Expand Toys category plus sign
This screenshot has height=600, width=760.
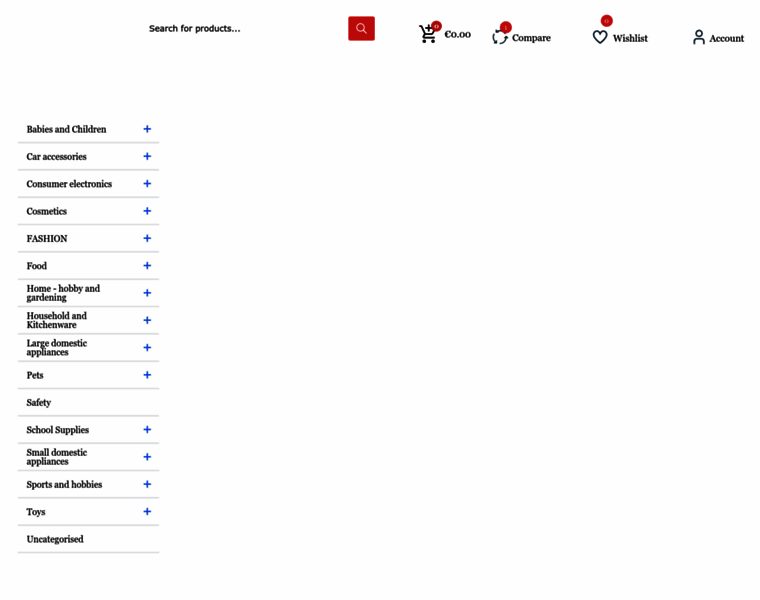pyautogui.click(x=147, y=511)
